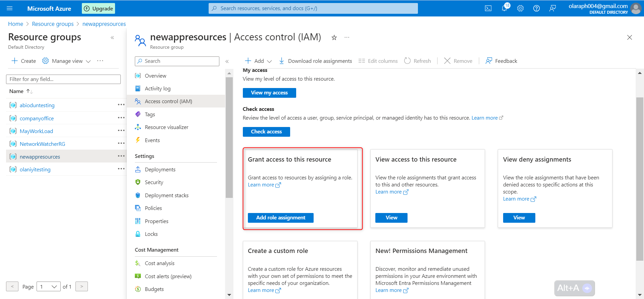
Task: Open ellipsis menu for olaniyitesting
Action: (x=121, y=169)
